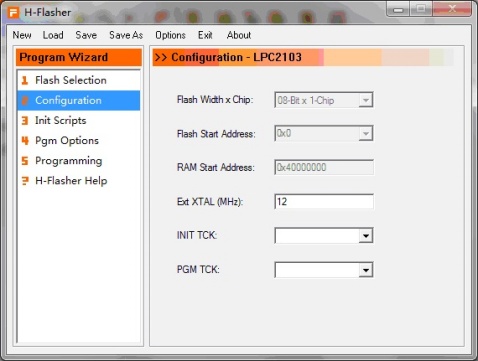478x361 pixels.
Task: Click the 'Flash Start Address:' label
Action: [216, 134]
